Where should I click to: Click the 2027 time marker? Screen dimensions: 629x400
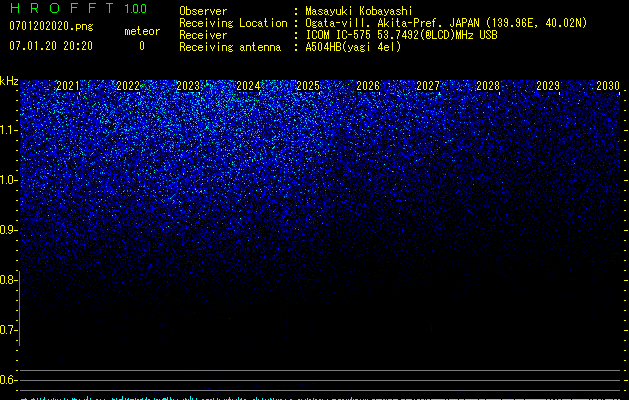pos(428,86)
